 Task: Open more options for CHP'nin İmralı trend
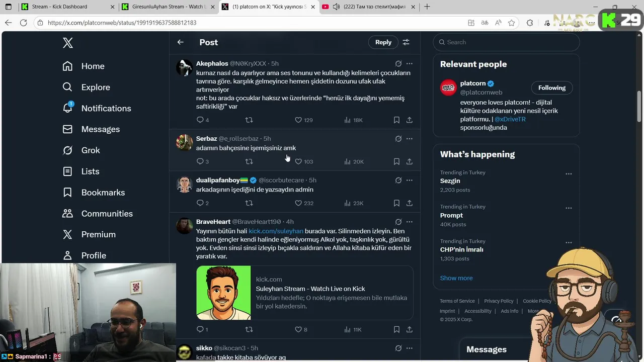coord(569,242)
